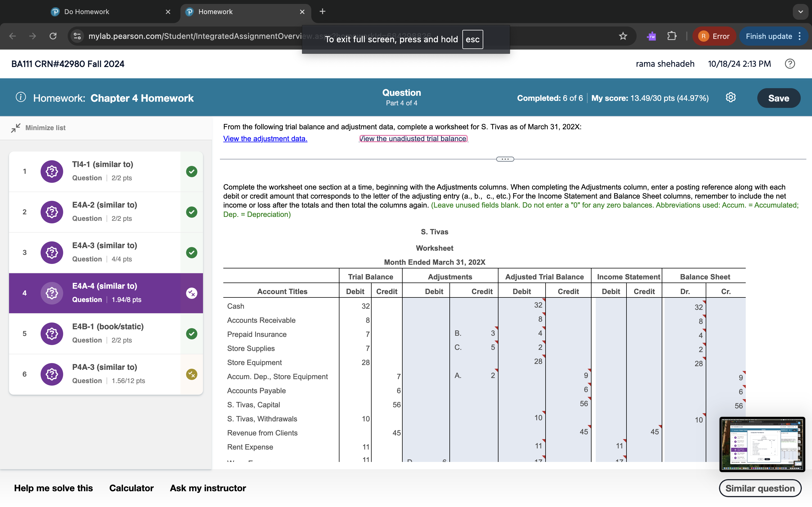The height and width of the screenshot is (507, 812).
Task: Open the browser extensions puzzle icon
Action: tap(672, 36)
